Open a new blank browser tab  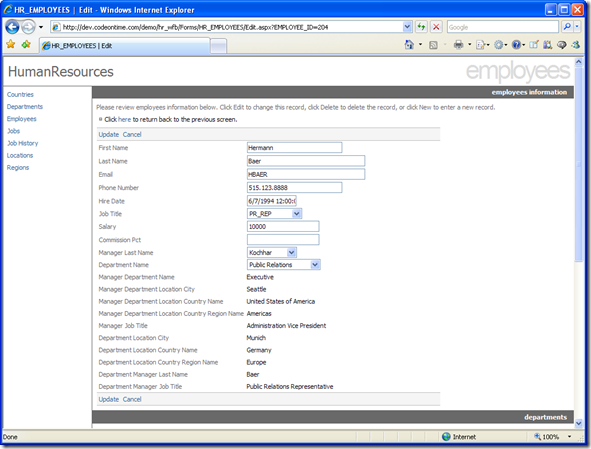pos(218,46)
